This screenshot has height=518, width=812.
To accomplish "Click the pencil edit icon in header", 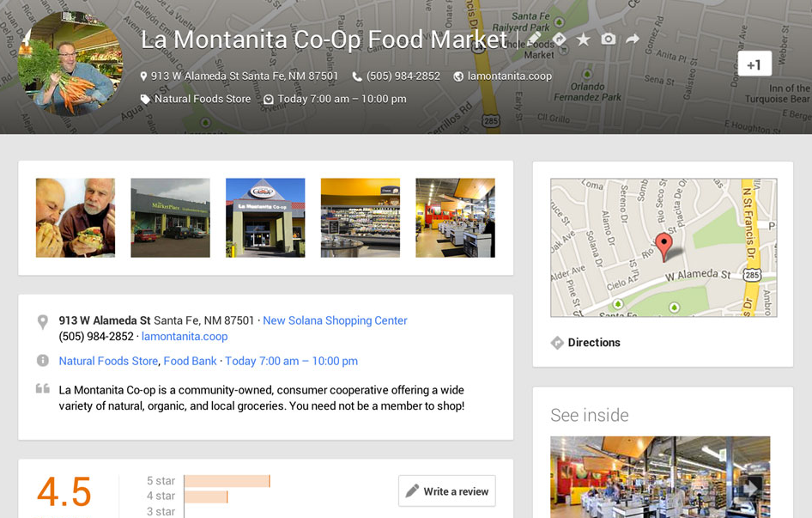I will coord(534,40).
